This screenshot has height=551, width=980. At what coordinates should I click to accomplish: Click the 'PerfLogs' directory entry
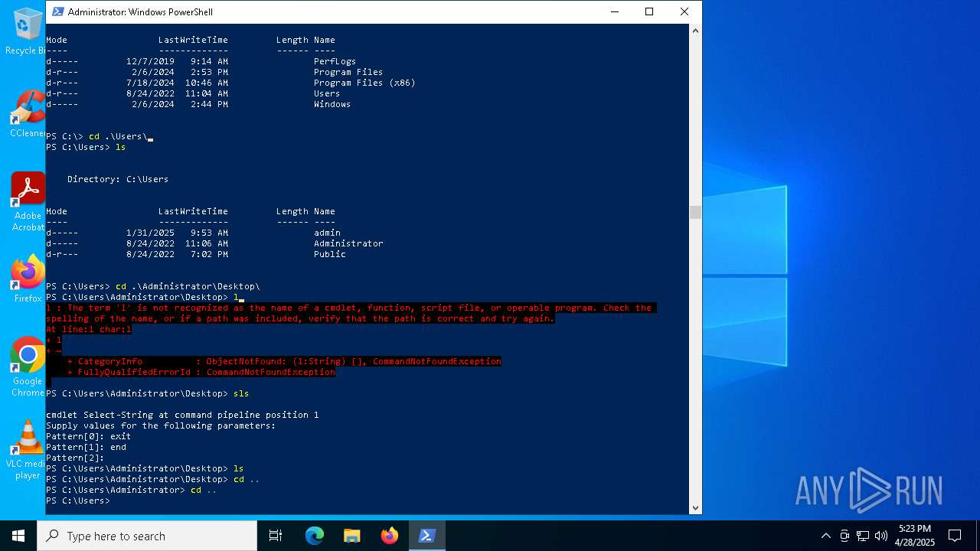pos(335,61)
